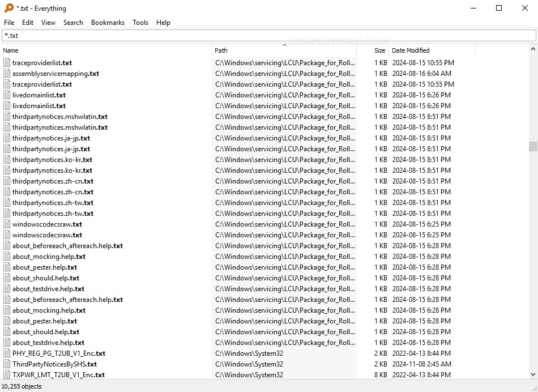Select the assemblyservicemapping.txt file name
Screen dimensions: 538x392
coord(55,74)
